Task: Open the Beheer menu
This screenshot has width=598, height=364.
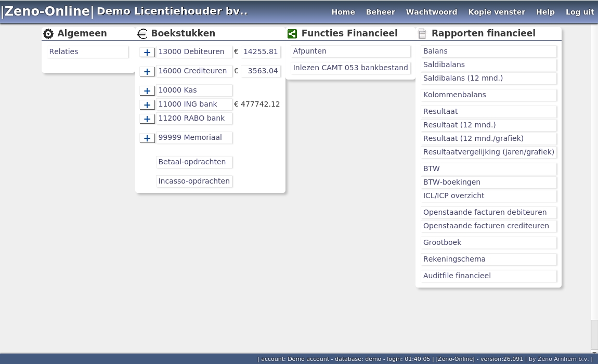Action: click(380, 12)
